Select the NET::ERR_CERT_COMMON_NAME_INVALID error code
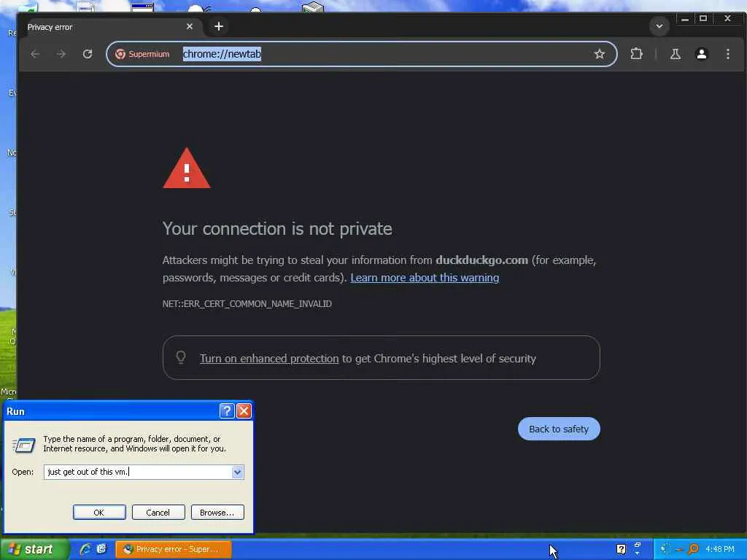This screenshot has width=747, height=560. 247,304
